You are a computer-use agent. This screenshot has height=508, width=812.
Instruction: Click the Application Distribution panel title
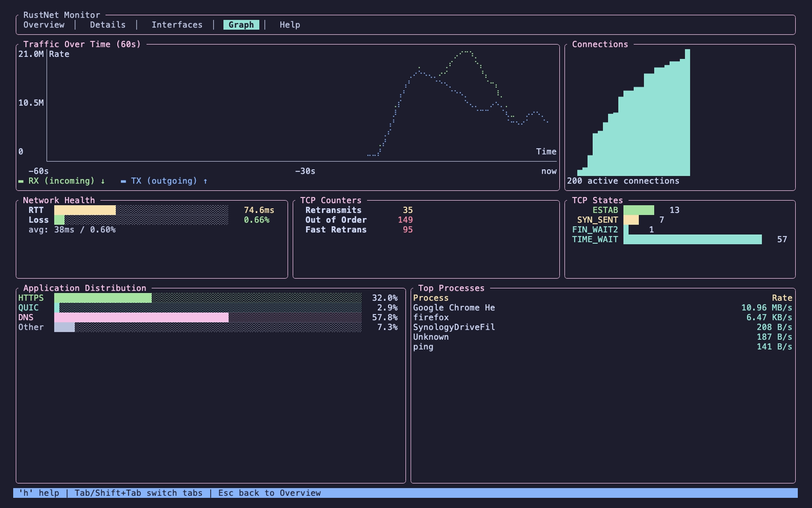[85, 288]
